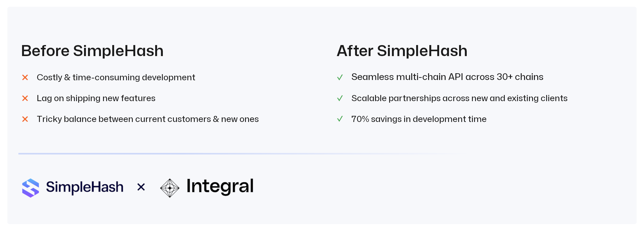
Task: Click the Tricky balance between customers line
Action: (x=148, y=119)
